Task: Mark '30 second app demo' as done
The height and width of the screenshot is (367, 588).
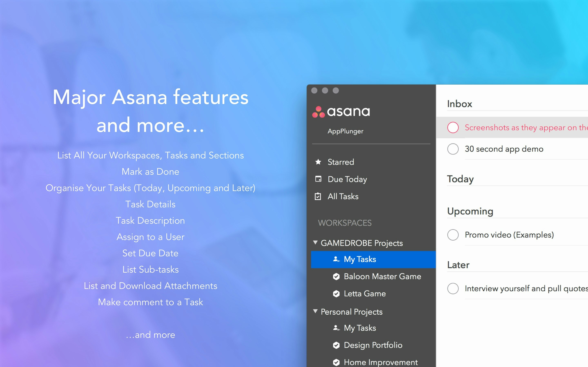Action: click(x=453, y=149)
